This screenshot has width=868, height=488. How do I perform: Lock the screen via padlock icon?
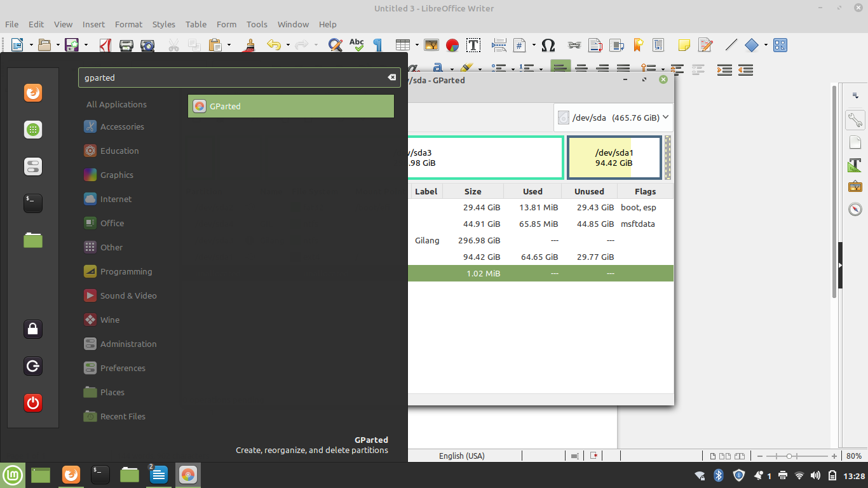[33, 329]
